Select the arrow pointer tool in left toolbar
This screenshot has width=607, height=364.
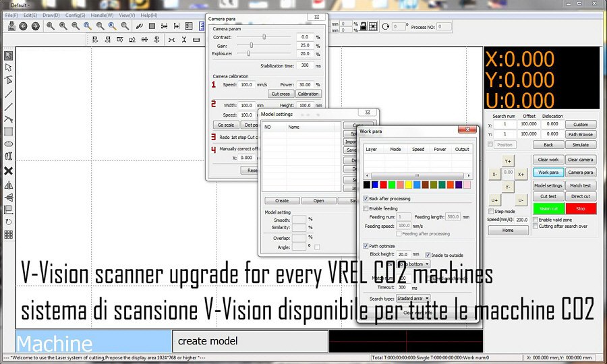(8, 56)
